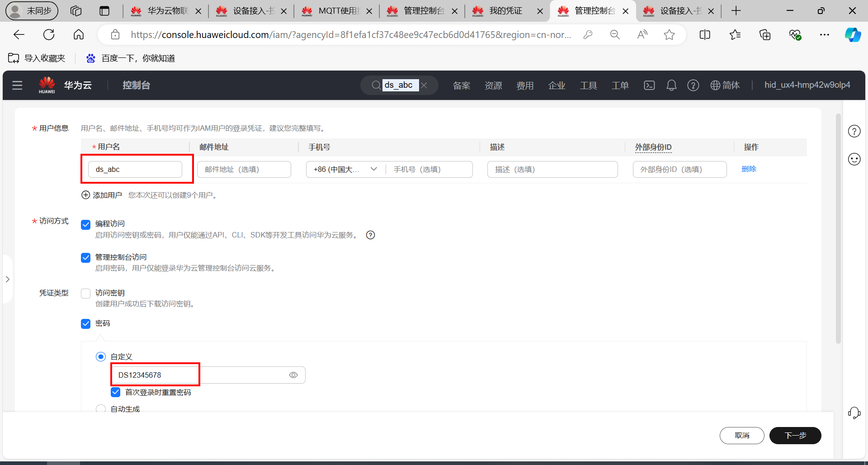
Task: Click the 下一步 button
Action: tap(795, 435)
